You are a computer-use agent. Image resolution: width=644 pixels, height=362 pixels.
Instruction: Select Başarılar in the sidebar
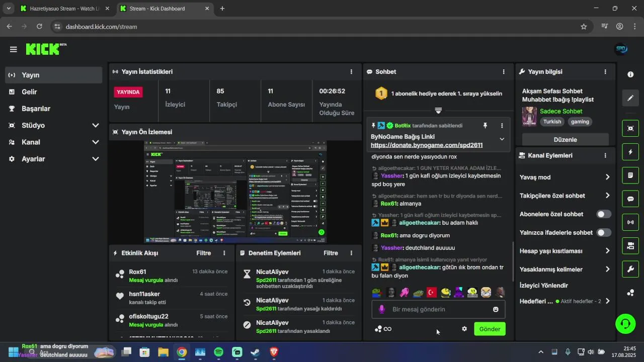tap(54, 109)
